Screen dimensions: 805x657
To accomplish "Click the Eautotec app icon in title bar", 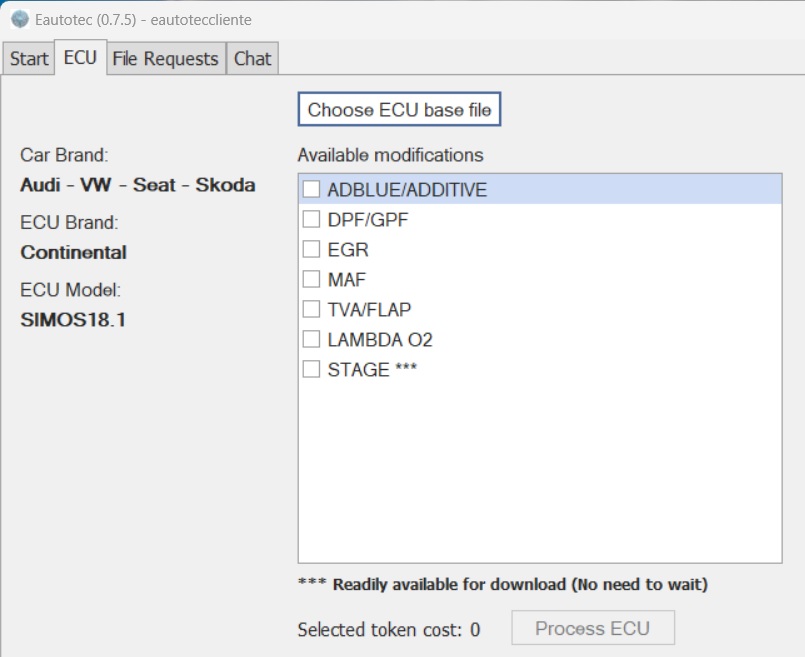I will coord(20,19).
